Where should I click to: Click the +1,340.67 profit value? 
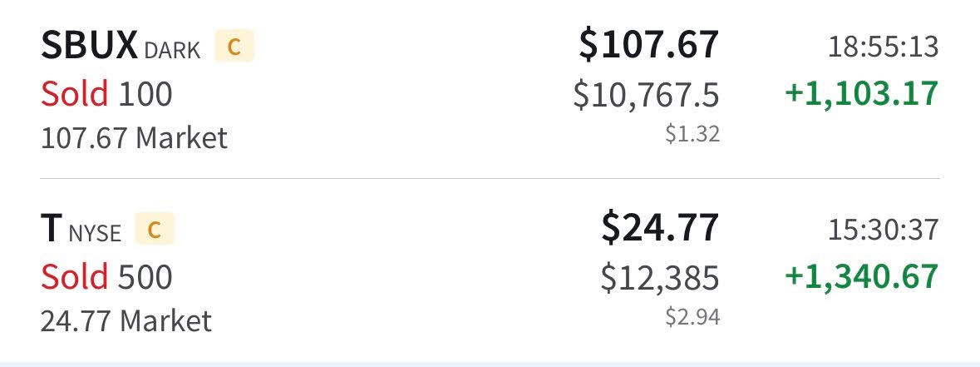862,277
